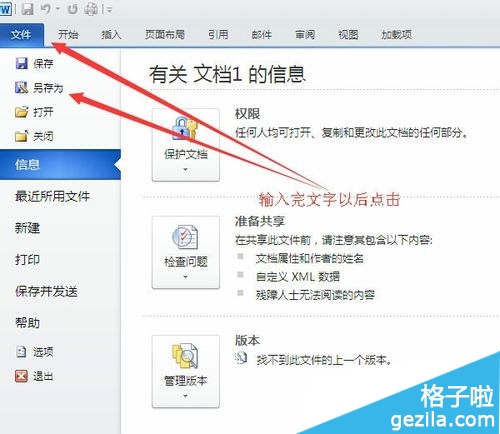Screen dimensions: 500x434
Task: Open 选项 (Options) from the sidebar
Action: click(34, 352)
